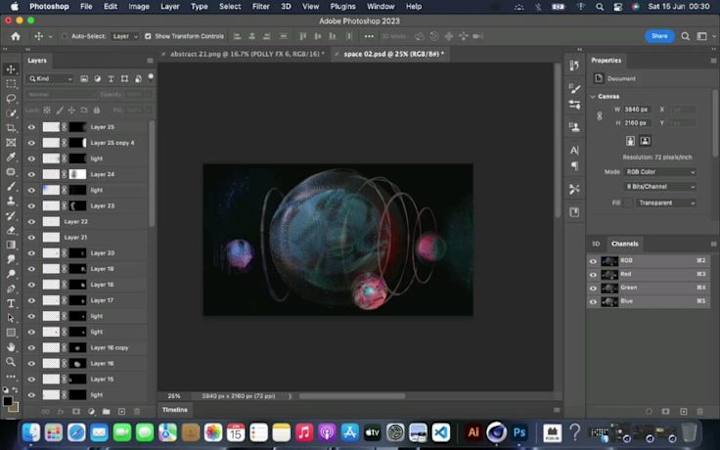This screenshot has width=720, height=450.
Task: Open Auto-Select Layer dropdown
Action: [125, 36]
